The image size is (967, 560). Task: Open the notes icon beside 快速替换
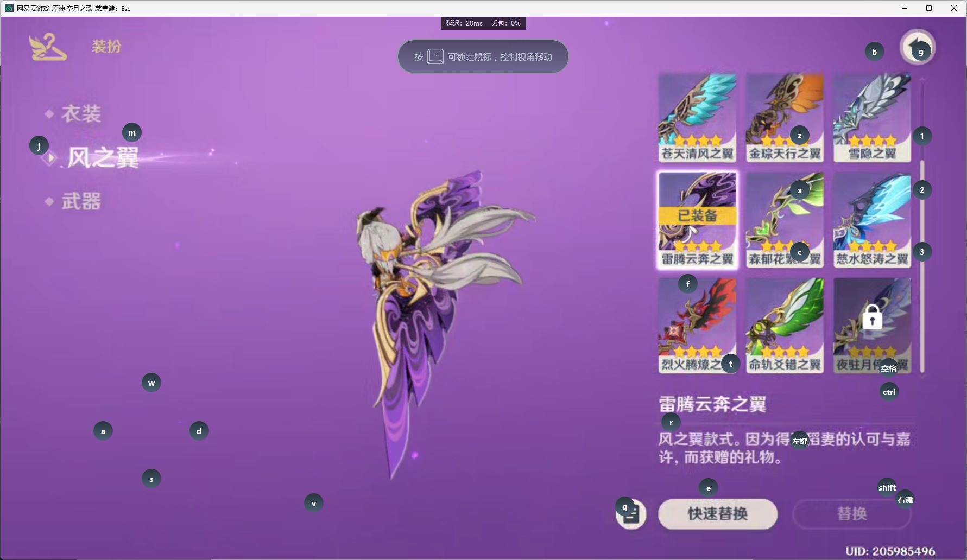[631, 514]
